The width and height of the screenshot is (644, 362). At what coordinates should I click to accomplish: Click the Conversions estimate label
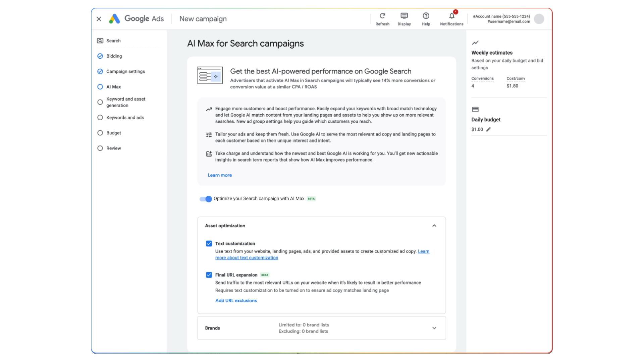click(x=482, y=78)
